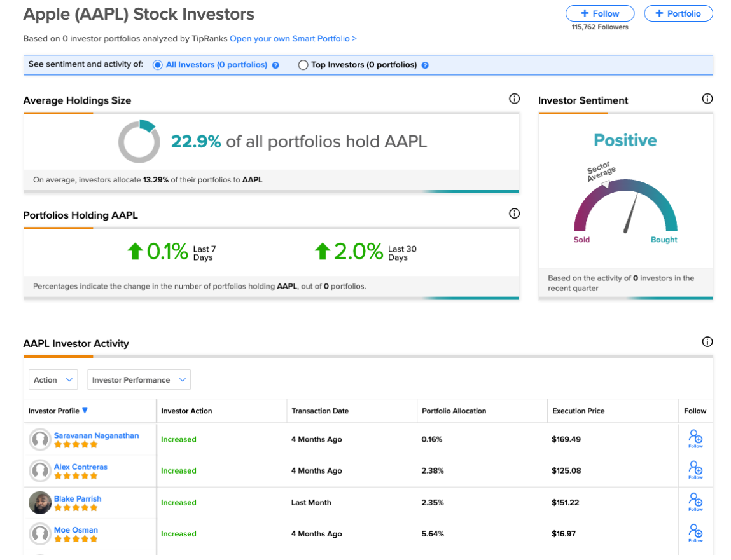Open info icon for Portfolios Holding AAPL
The image size is (731, 560).
point(514,214)
